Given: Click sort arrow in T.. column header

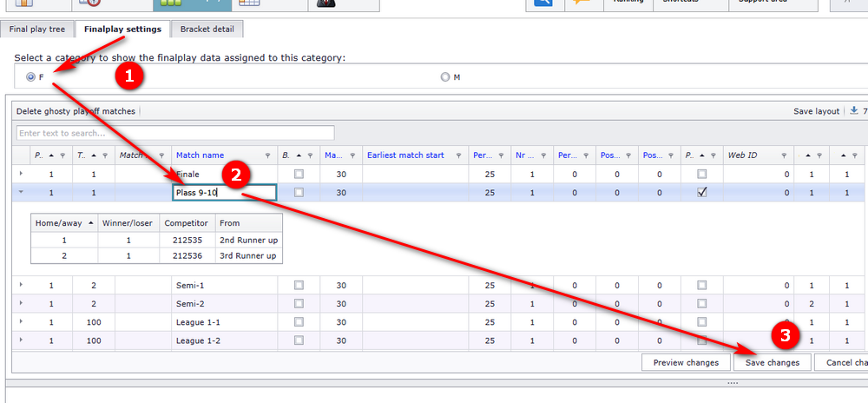Looking at the screenshot, I should 94,155.
